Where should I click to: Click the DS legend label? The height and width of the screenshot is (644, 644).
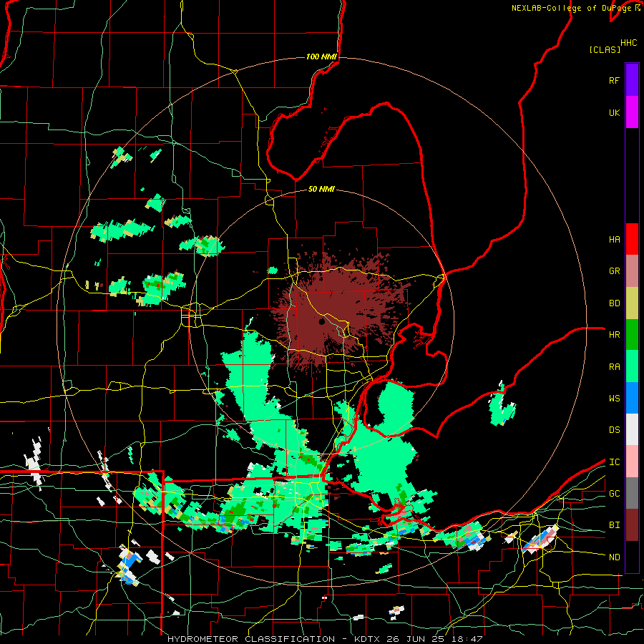[x=614, y=429]
